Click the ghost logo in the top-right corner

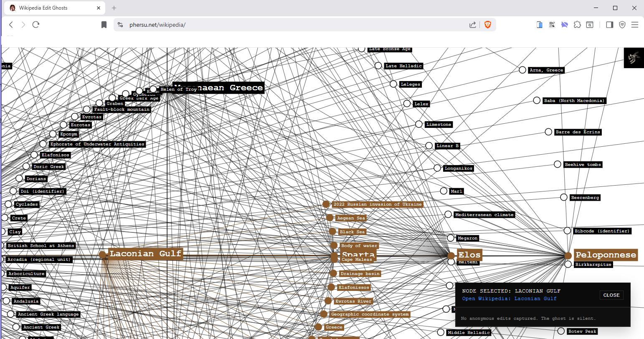(x=634, y=58)
